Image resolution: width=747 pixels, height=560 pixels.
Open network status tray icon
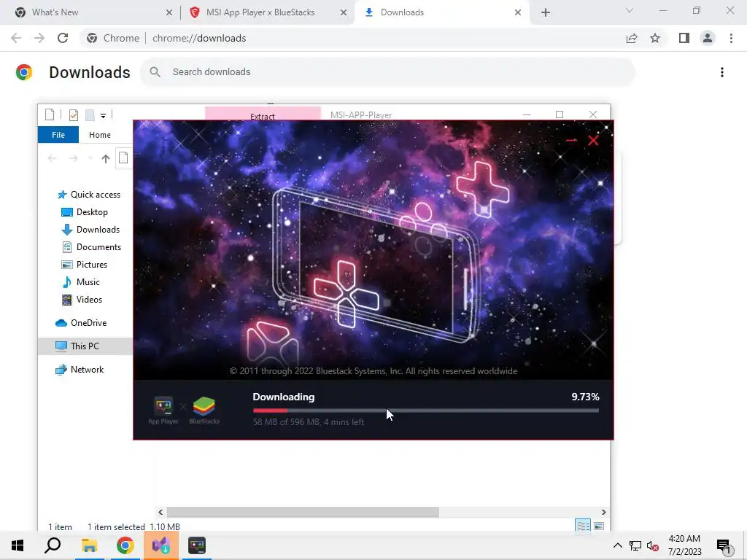pyautogui.click(x=635, y=545)
